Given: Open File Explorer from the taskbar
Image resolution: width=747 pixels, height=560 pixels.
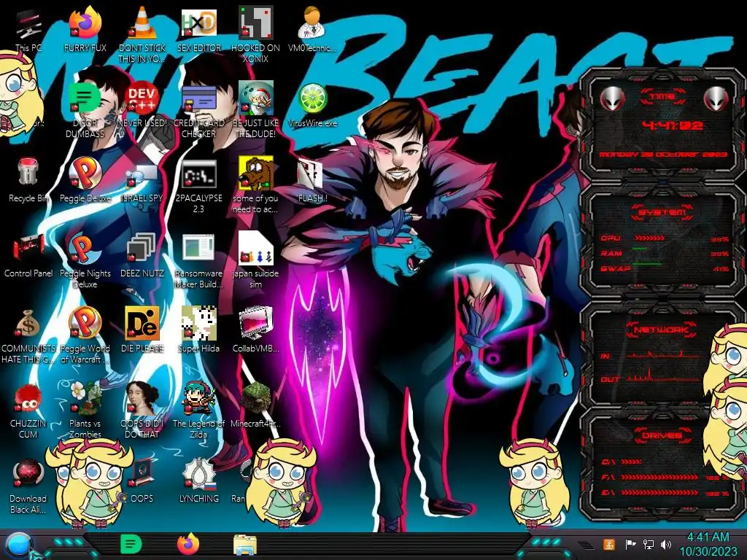Looking at the screenshot, I should pyautogui.click(x=245, y=545).
